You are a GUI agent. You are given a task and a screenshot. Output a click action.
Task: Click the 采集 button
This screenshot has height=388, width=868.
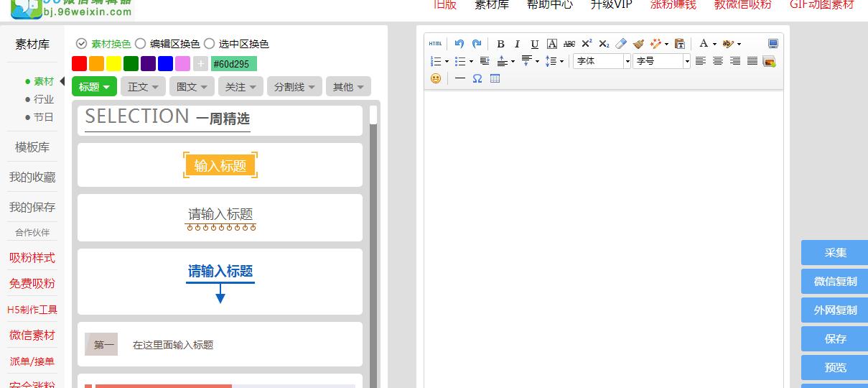pos(835,253)
